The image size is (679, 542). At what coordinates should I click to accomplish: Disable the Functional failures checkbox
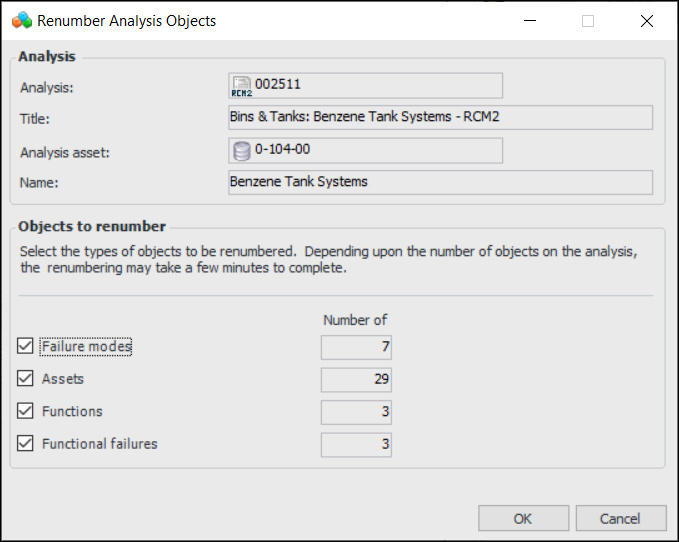(x=26, y=443)
